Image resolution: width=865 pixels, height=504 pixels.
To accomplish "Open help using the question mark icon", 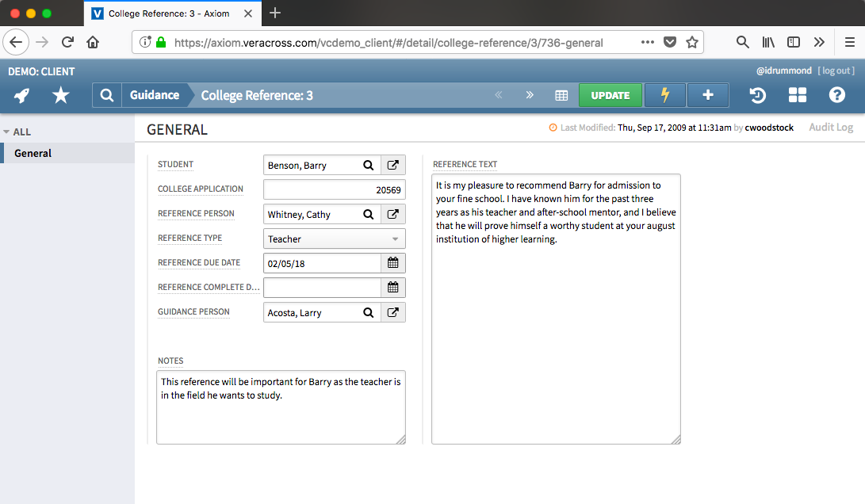I will click(837, 95).
